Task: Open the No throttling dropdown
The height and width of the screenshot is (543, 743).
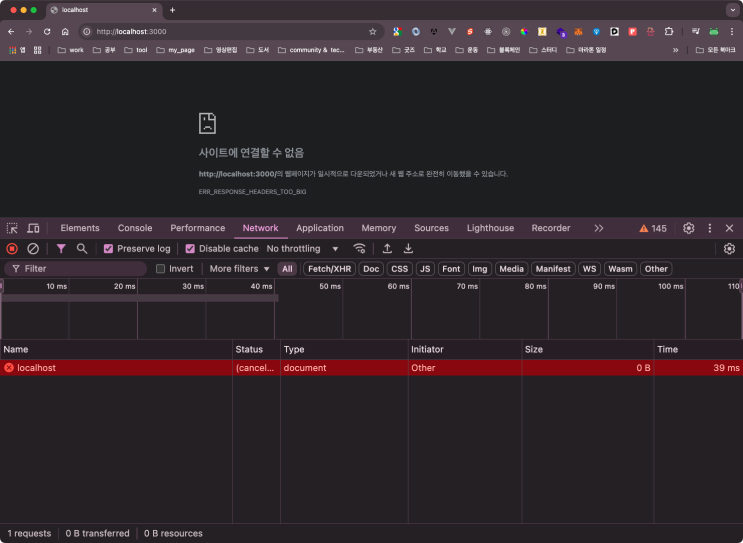Action: (x=302, y=248)
